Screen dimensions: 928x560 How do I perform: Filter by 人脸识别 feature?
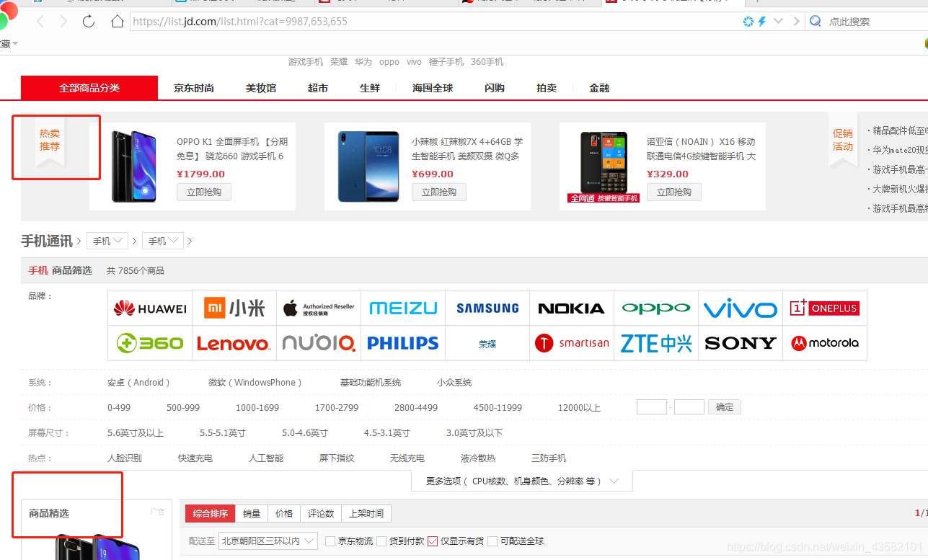click(125, 458)
